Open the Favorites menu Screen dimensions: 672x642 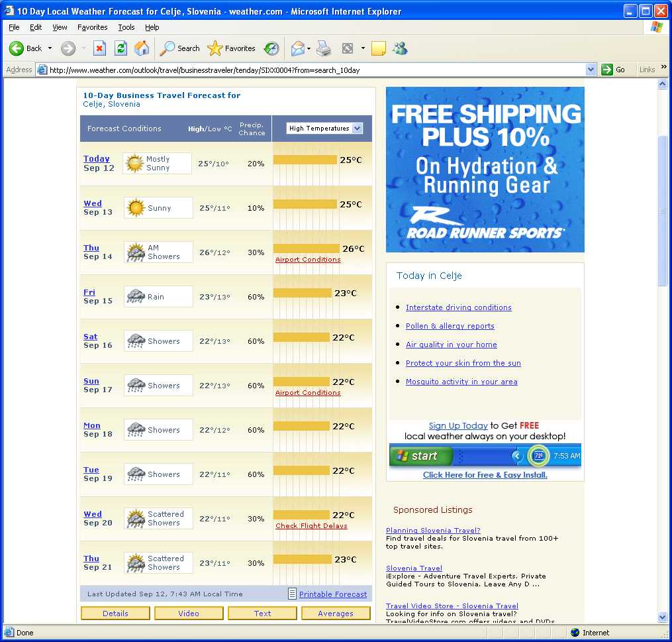(93, 27)
